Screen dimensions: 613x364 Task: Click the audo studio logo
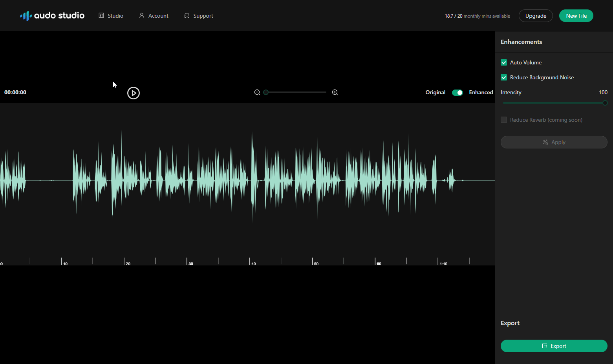52,16
